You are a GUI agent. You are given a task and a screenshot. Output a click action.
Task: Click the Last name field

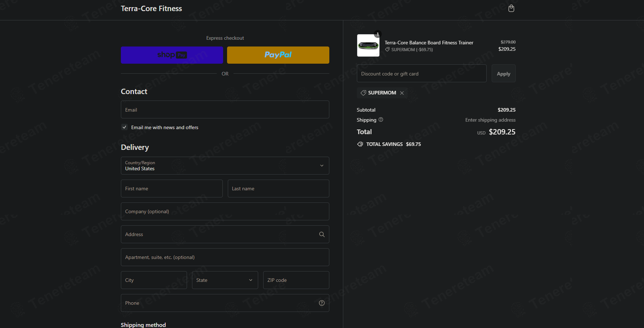click(278, 189)
